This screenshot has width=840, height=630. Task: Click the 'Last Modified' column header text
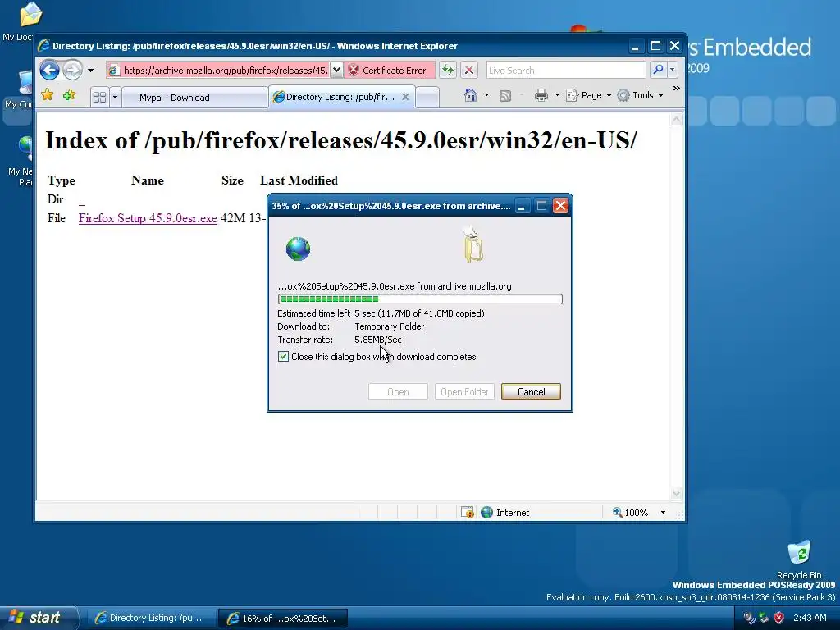pos(299,180)
